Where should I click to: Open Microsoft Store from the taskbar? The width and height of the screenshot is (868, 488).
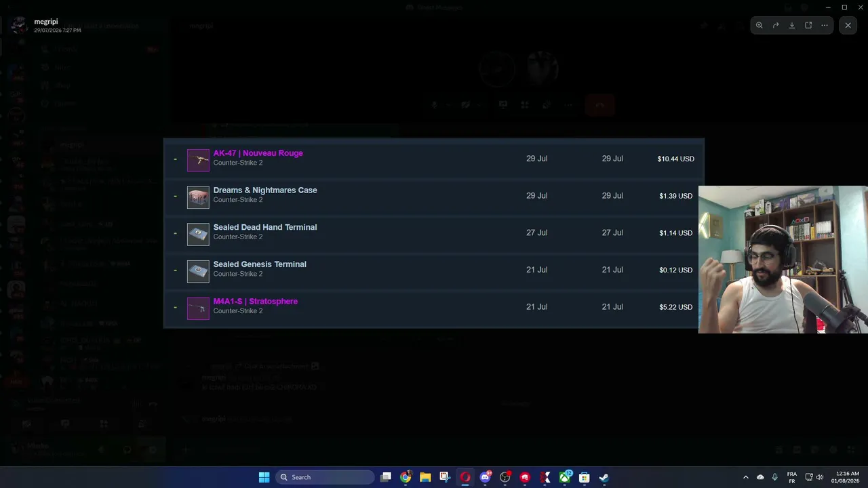pos(584,477)
